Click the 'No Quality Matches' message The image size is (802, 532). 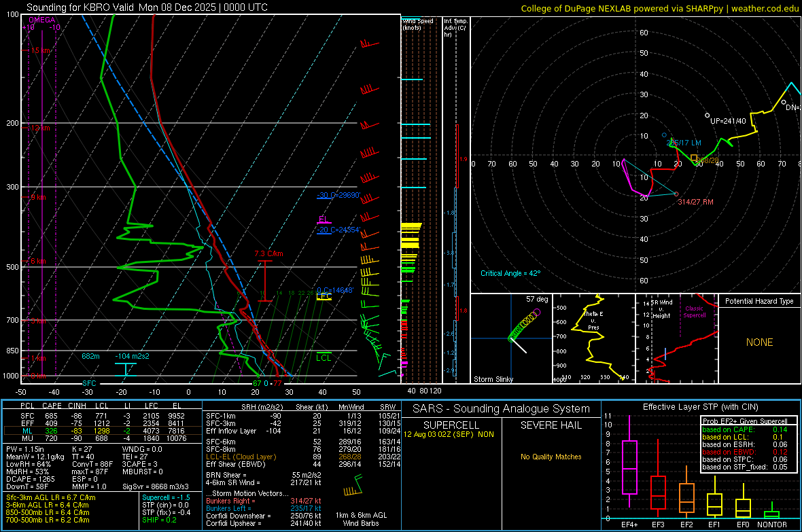pyautogui.click(x=551, y=457)
